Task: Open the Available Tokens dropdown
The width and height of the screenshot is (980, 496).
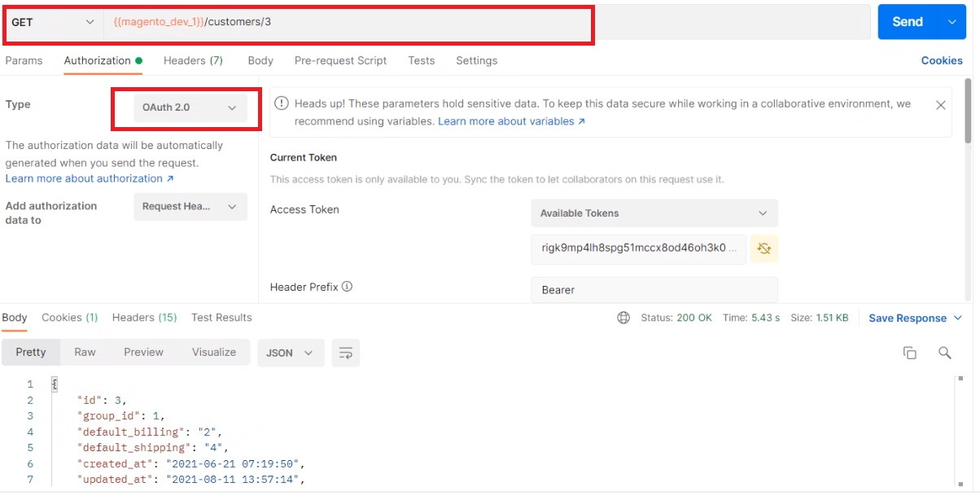Action: (x=654, y=213)
